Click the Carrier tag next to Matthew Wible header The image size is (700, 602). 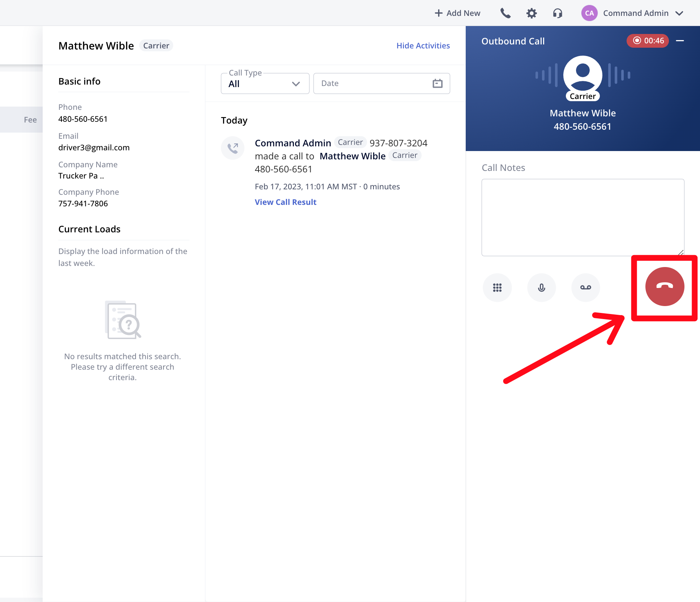pos(156,46)
